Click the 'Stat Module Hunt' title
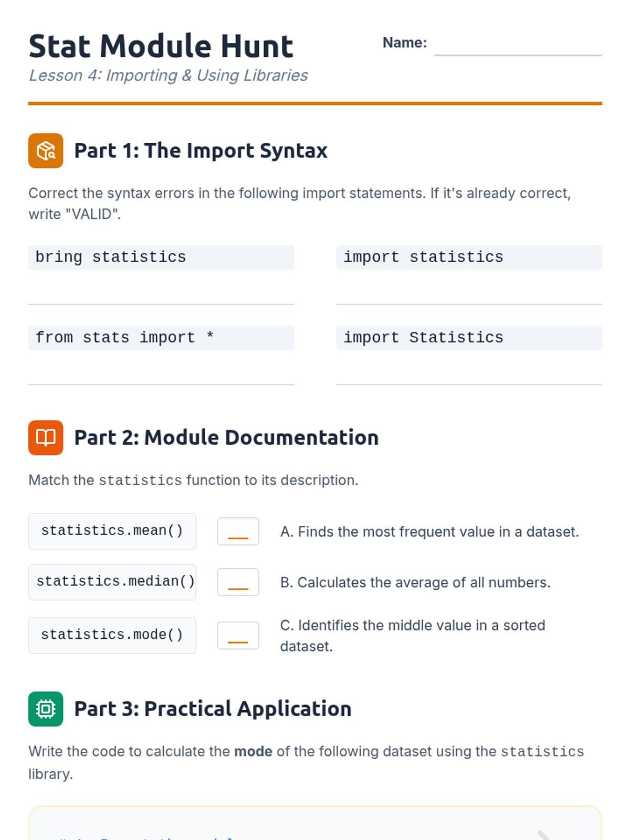Viewport: 630px width, 840px height. pyautogui.click(x=161, y=46)
